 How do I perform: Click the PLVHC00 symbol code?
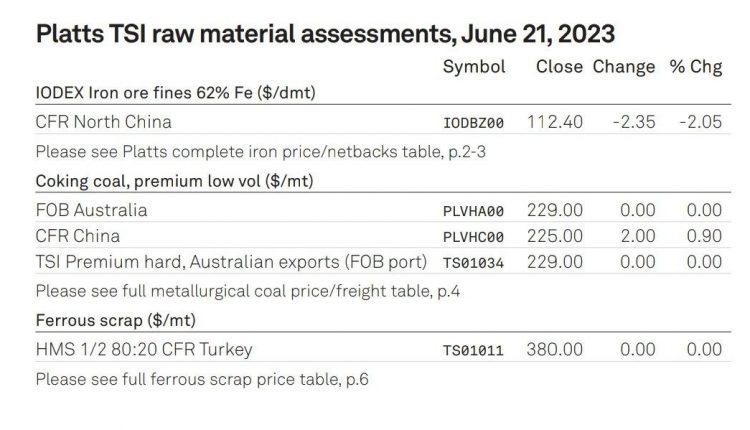[473, 237]
